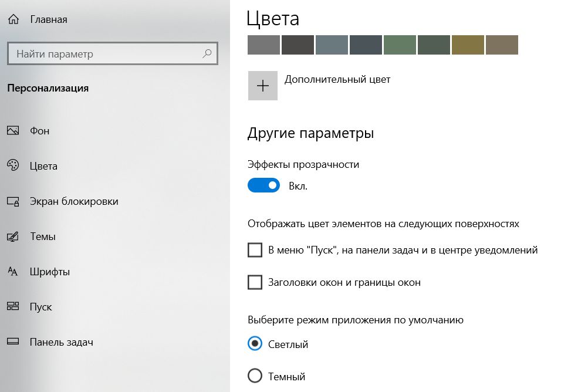Click the Персонализация heading
Image resolution: width=588 pixels, height=392 pixels.
48,88
